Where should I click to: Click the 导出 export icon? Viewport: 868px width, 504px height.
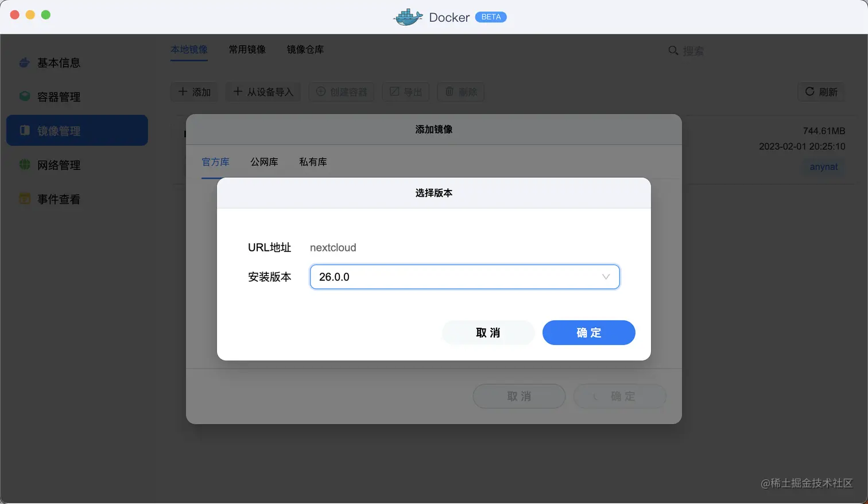tap(394, 91)
